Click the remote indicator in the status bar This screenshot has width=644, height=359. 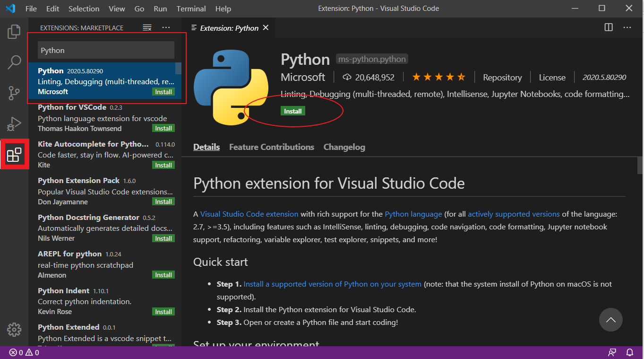[612, 352]
